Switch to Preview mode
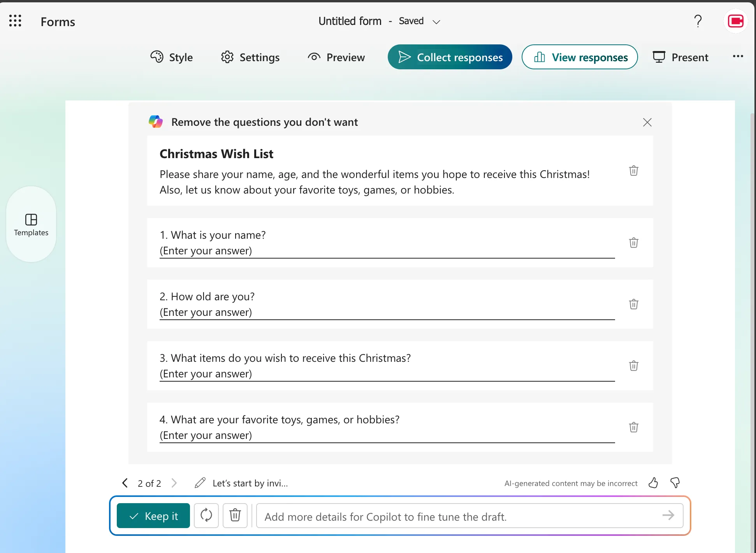 [x=336, y=57]
